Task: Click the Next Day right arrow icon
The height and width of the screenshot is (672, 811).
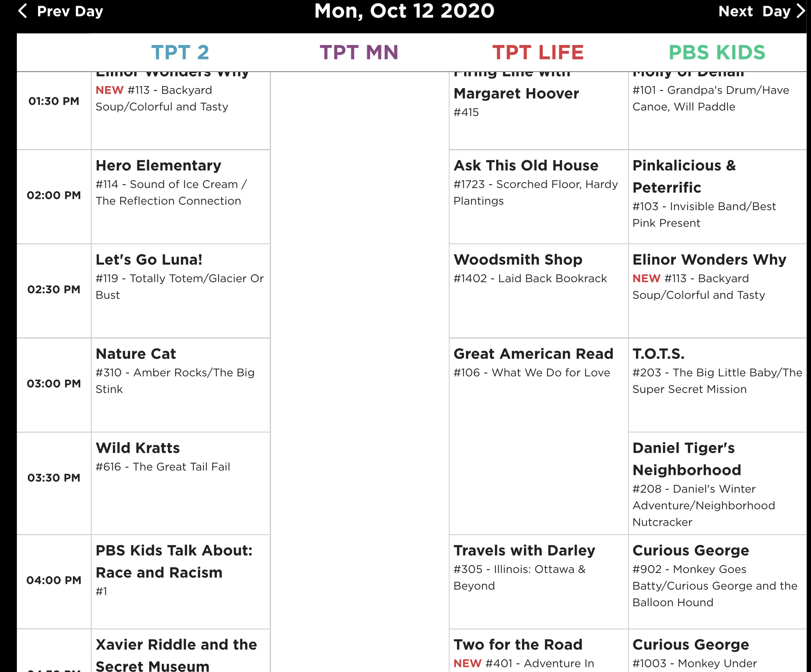Action: pos(801,11)
